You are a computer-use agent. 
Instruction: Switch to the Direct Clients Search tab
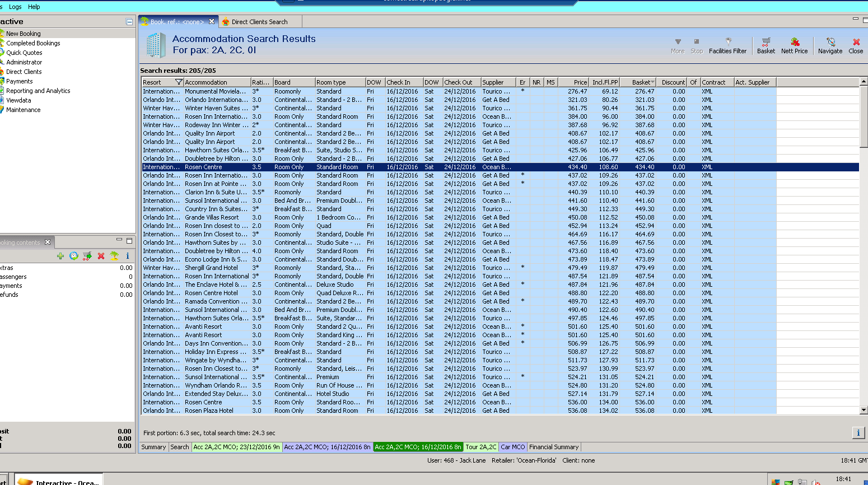pos(259,22)
